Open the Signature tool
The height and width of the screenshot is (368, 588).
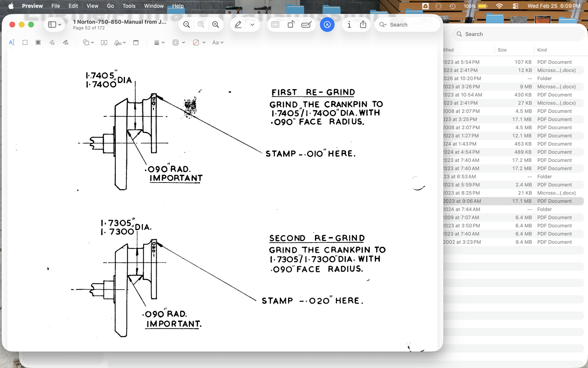click(x=118, y=42)
